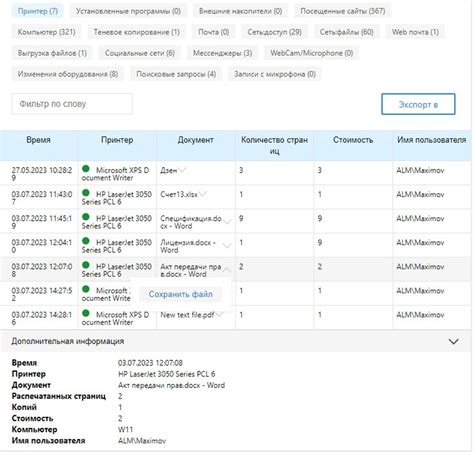
Task: Expand the Спецификация.docx document dropdown arrow
Action: [x=227, y=221]
